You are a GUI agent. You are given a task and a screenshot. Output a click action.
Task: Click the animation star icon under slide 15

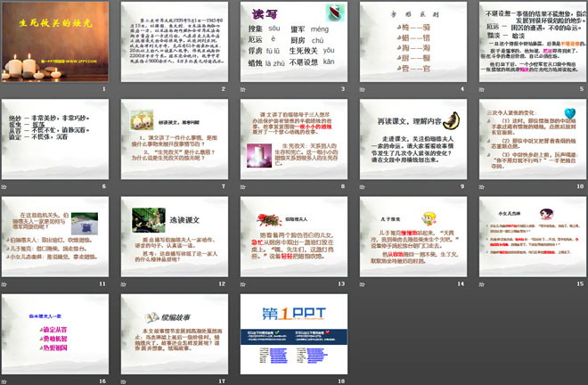pyautogui.click(x=481, y=284)
